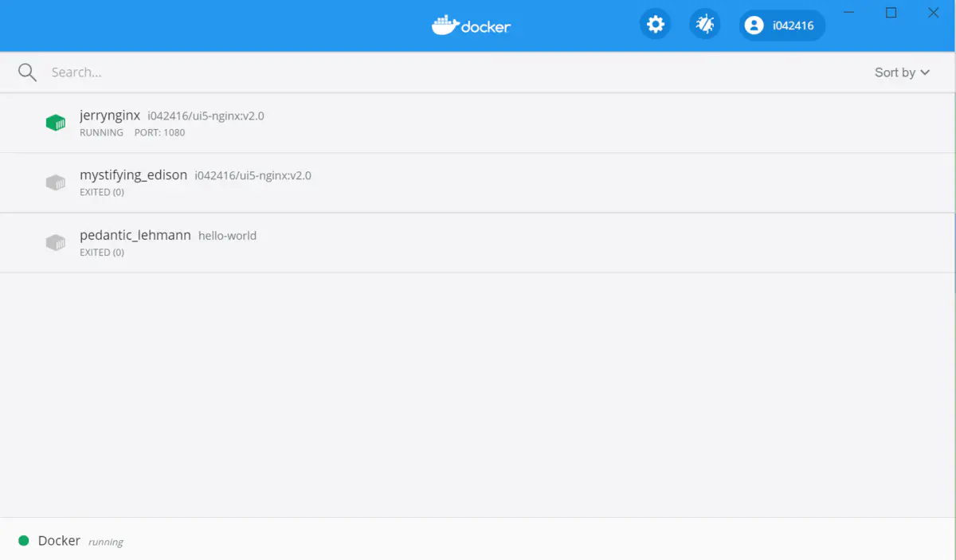Select the mystifying_edison container row
Screen dimensions: 956x560
click(x=133, y=174)
